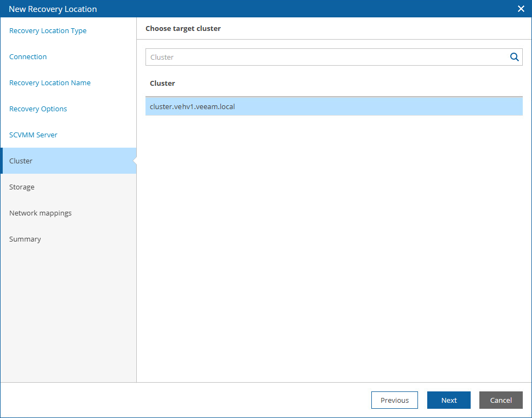The image size is (532, 418).
Task: Open the Connection wizard step
Action: click(28, 57)
